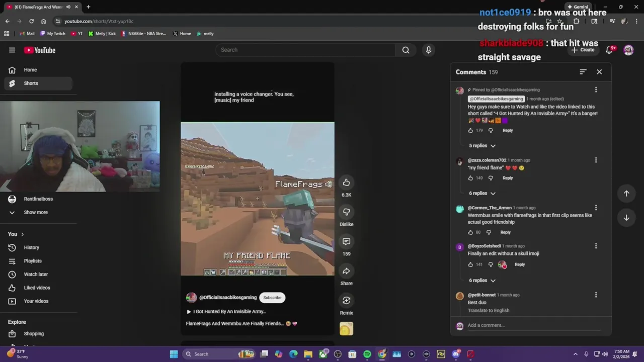Reload the browser page
644x362 pixels.
tap(31, 21)
